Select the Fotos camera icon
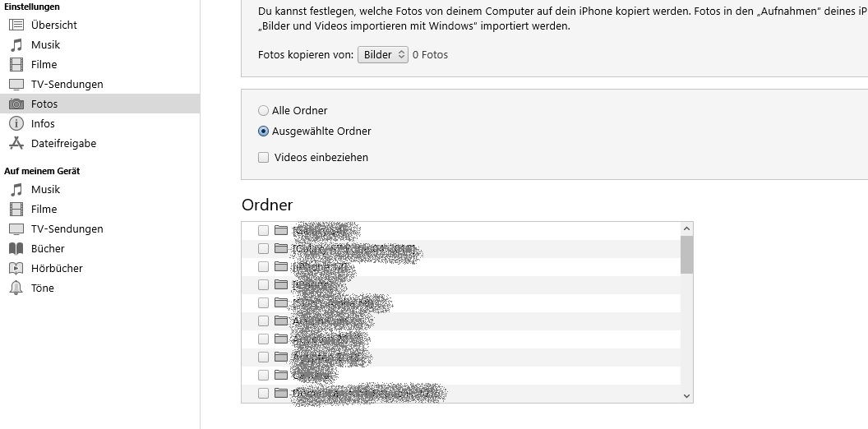The image size is (868, 429). [x=16, y=104]
